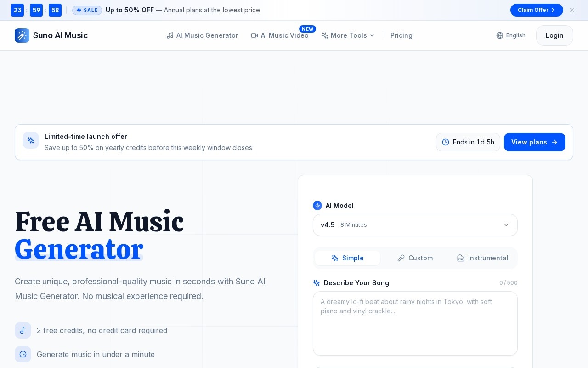Click the View plans button
The width and height of the screenshot is (588, 368).
click(x=535, y=142)
